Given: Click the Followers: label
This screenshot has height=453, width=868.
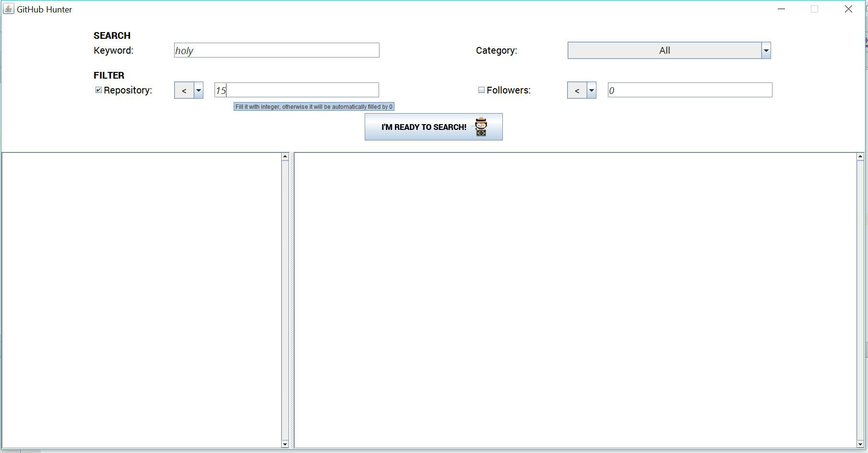Looking at the screenshot, I should pyautogui.click(x=509, y=90).
